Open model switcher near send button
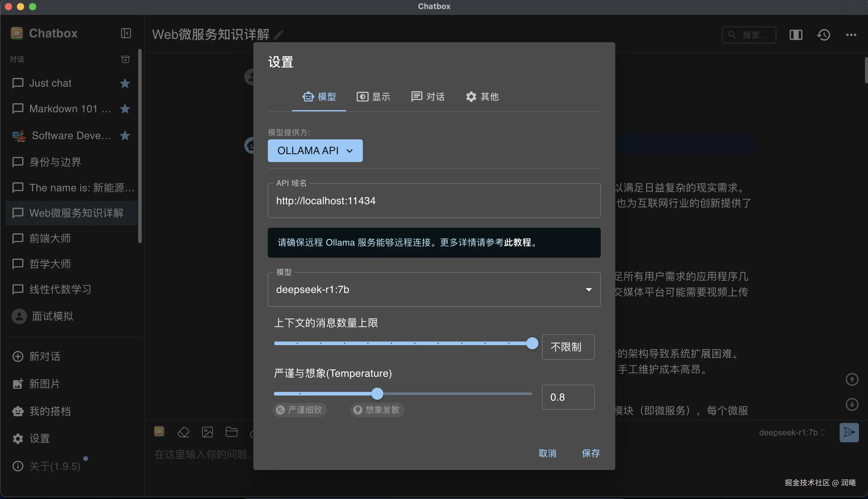868x499 pixels. (x=792, y=433)
